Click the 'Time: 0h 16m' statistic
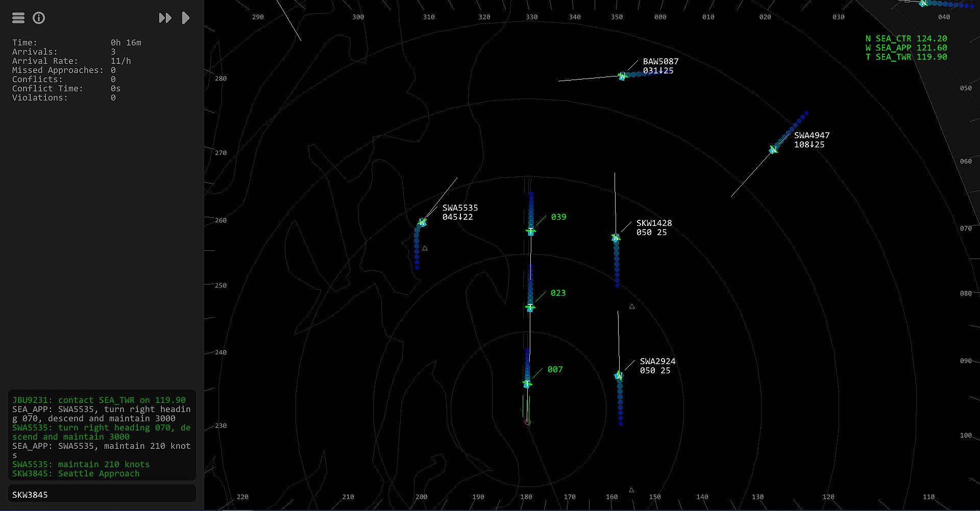The height and width of the screenshot is (511, 980). (x=77, y=43)
